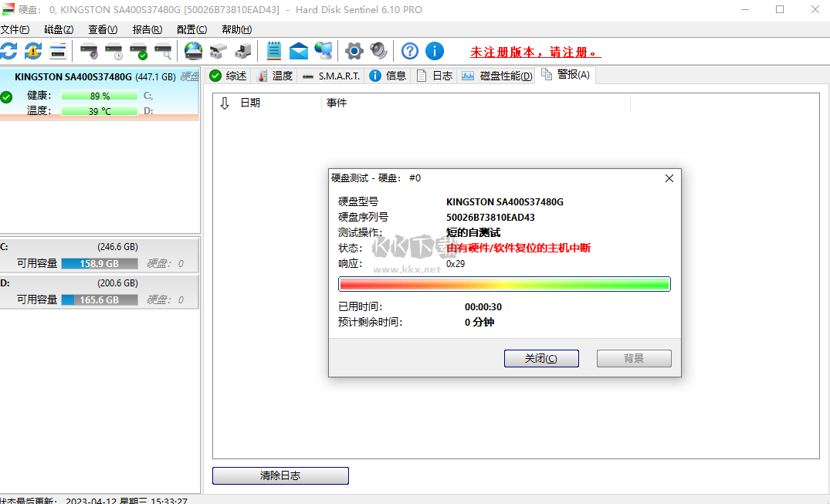Switch to the 日志 tab
This screenshot has width=830, height=504.
[435, 76]
